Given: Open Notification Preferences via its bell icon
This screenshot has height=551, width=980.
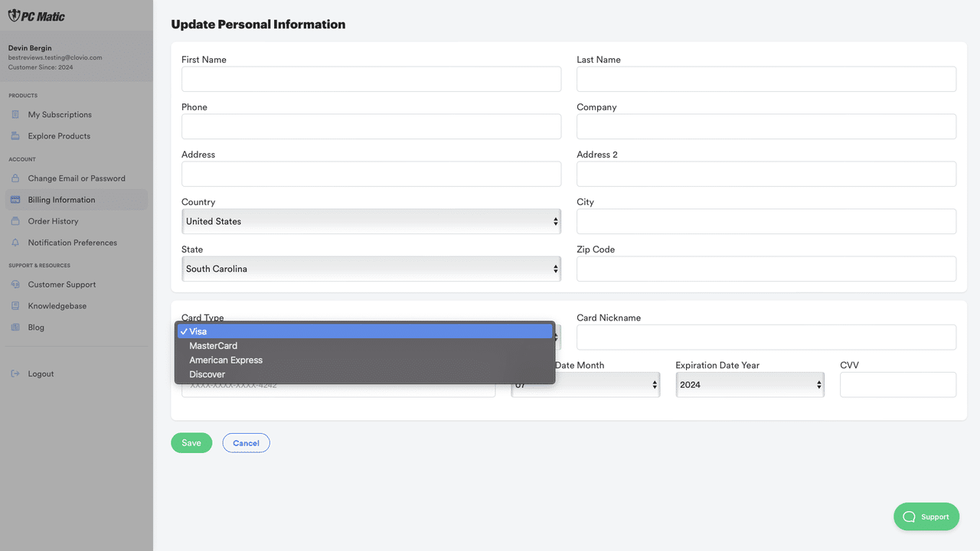Looking at the screenshot, I should coord(15,242).
